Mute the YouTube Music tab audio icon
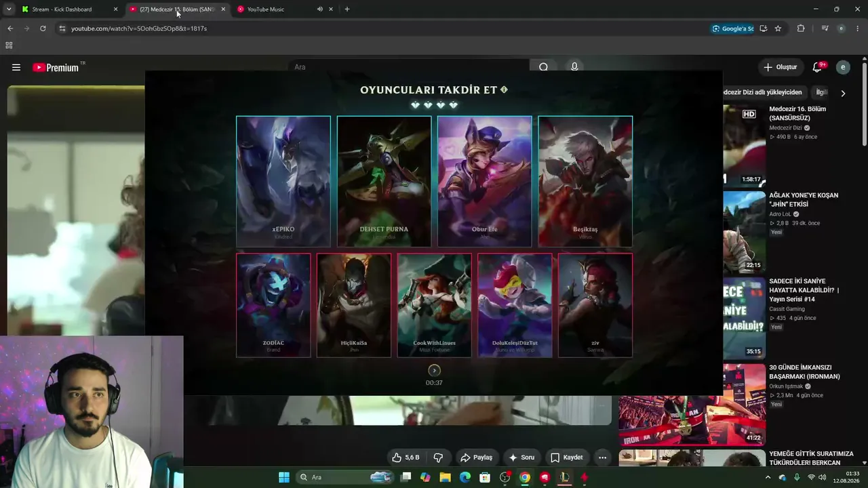 [319, 9]
